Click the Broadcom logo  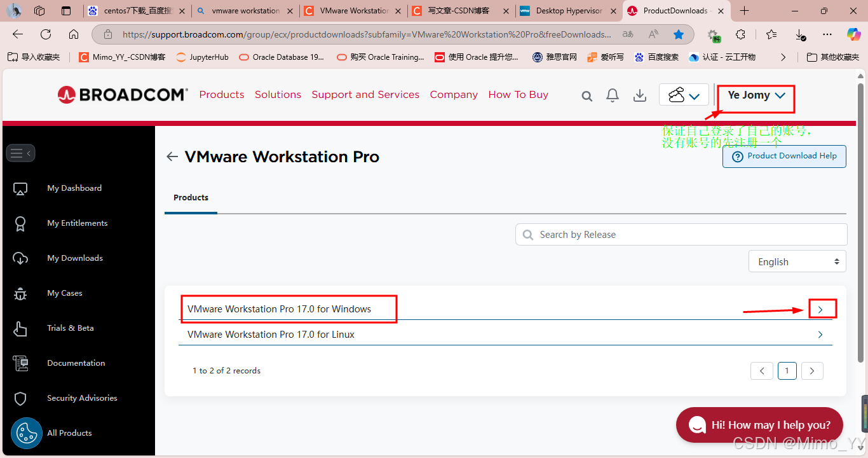coord(123,95)
